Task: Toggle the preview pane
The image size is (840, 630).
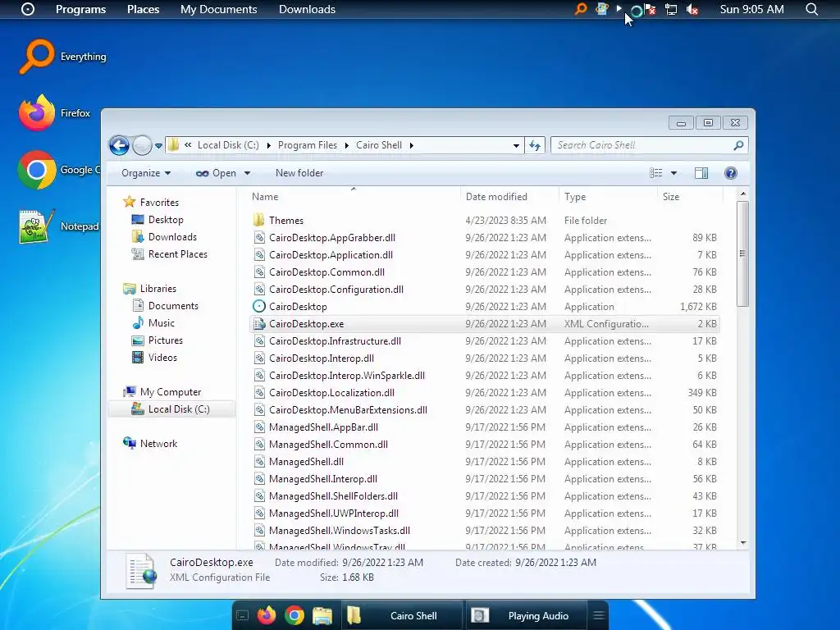Action: pyautogui.click(x=701, y=173)
